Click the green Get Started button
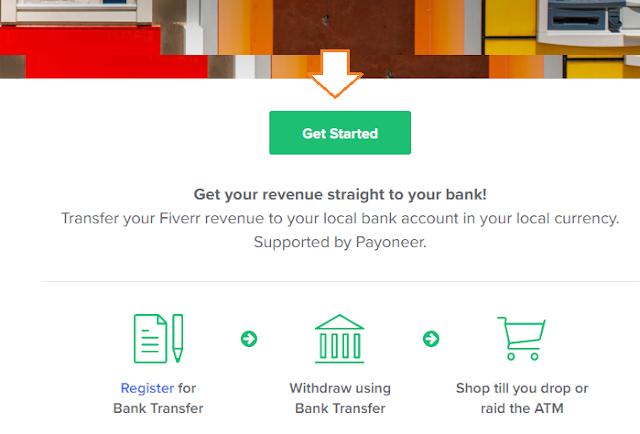The width and height of the screenshot is (640, 434). click(x=340, y=133)
